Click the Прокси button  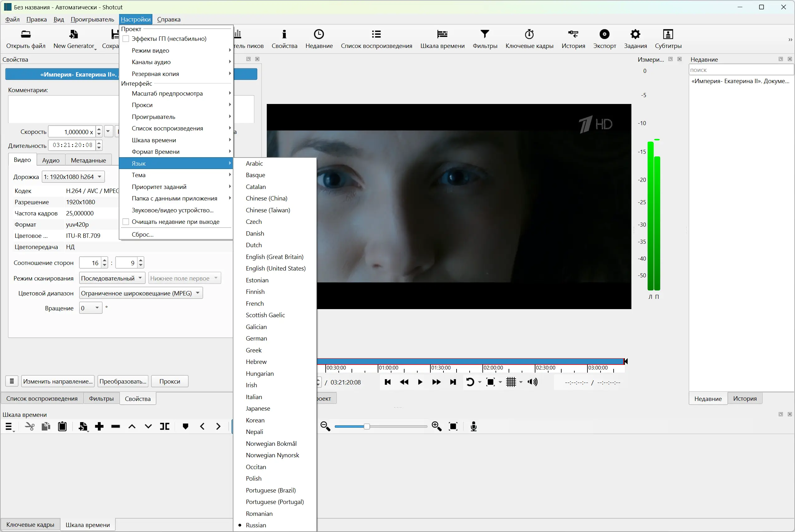coord(170,381)
